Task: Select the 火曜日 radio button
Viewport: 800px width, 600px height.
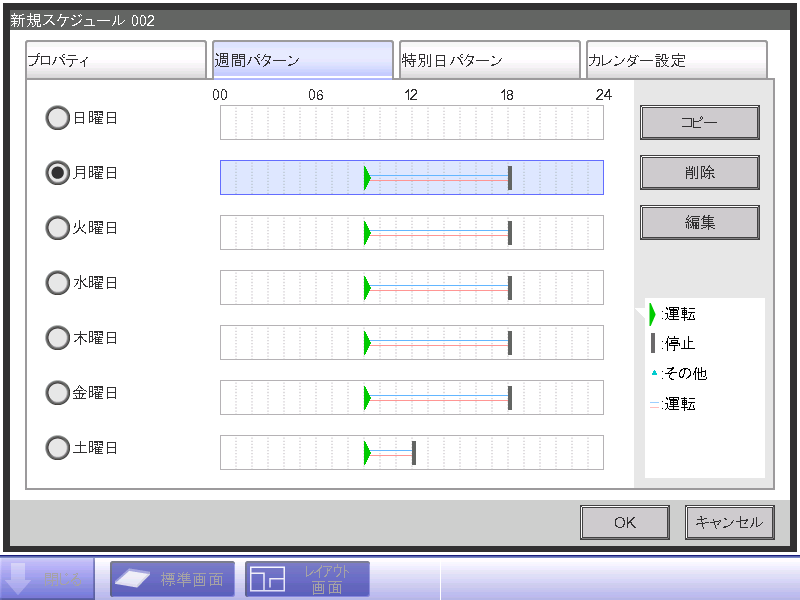Action: [x=58, y=228]
